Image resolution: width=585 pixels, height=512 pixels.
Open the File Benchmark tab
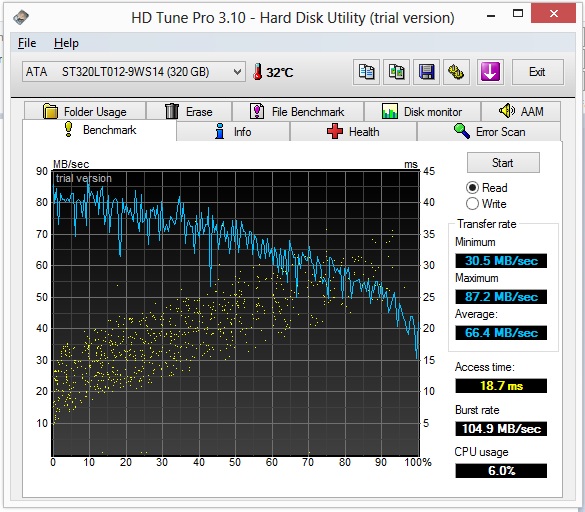click(297, 111)
